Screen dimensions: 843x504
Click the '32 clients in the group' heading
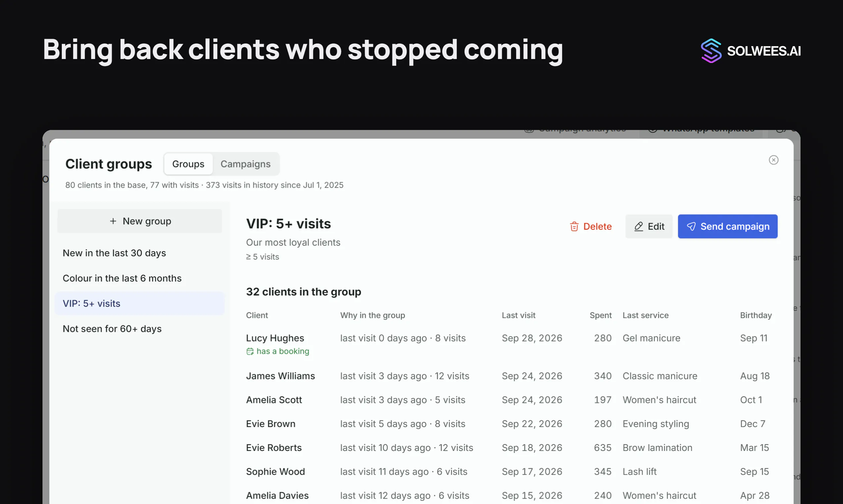[304, 292]
